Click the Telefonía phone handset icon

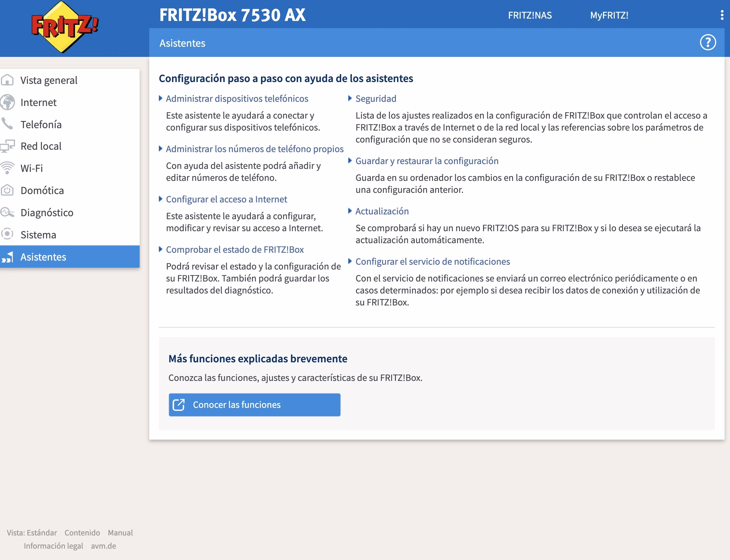[7, 124]
